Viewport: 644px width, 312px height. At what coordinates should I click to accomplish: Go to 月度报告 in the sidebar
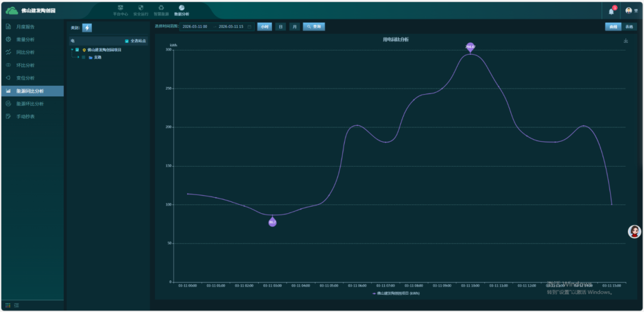(26, 27)
